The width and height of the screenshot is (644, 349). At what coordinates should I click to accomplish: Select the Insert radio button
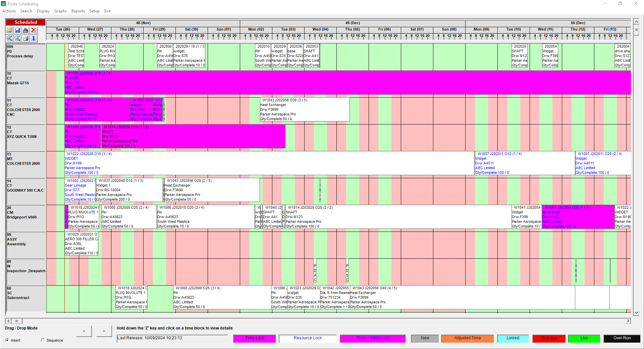pyautogui.click(x=7, y=340)
